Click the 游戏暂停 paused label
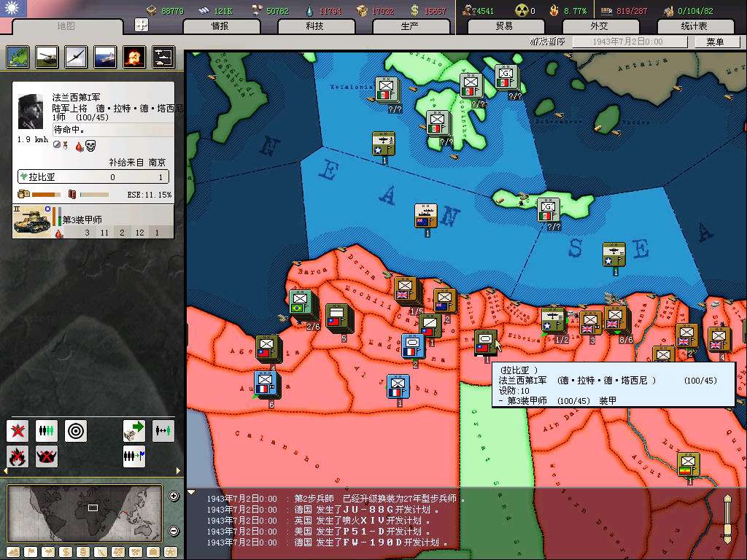The width and height of the screenshot is (747, 560). (x=547, y=42)
